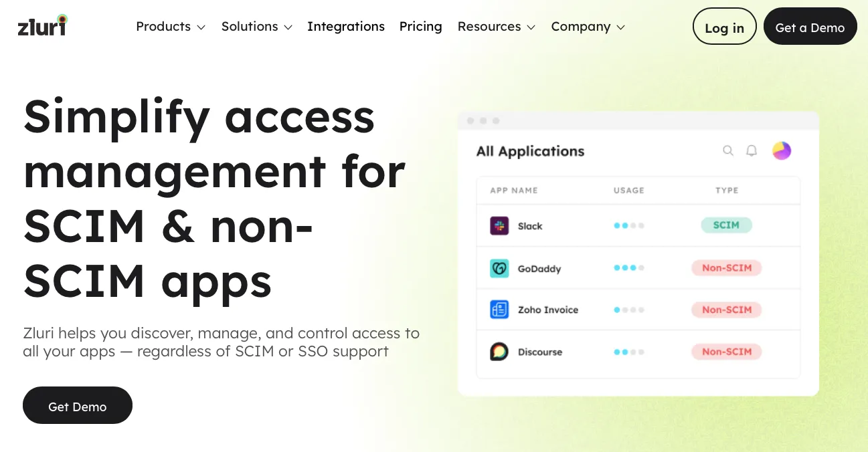868x452 pixels.
Task: Click the search magnifier icon in All Applications
Action: (728, 151)
